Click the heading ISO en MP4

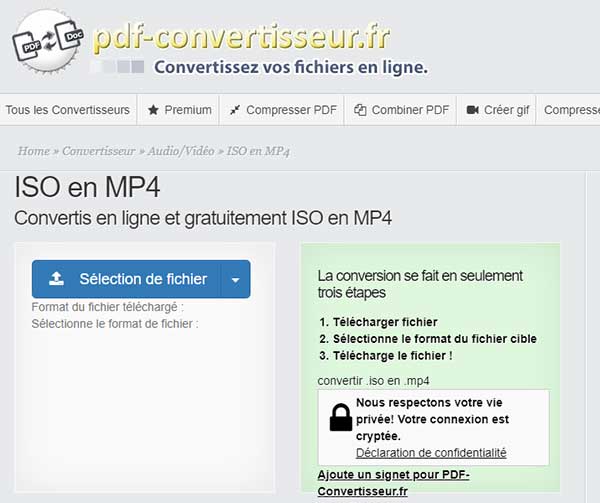pos(87,187)
